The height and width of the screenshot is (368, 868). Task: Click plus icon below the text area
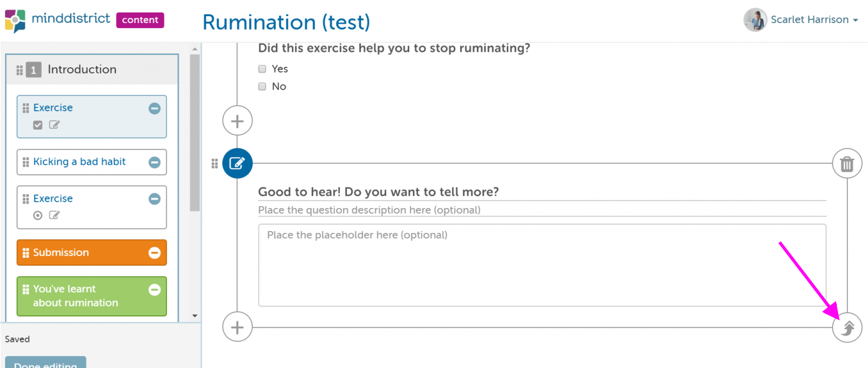(x=237, y=327)
